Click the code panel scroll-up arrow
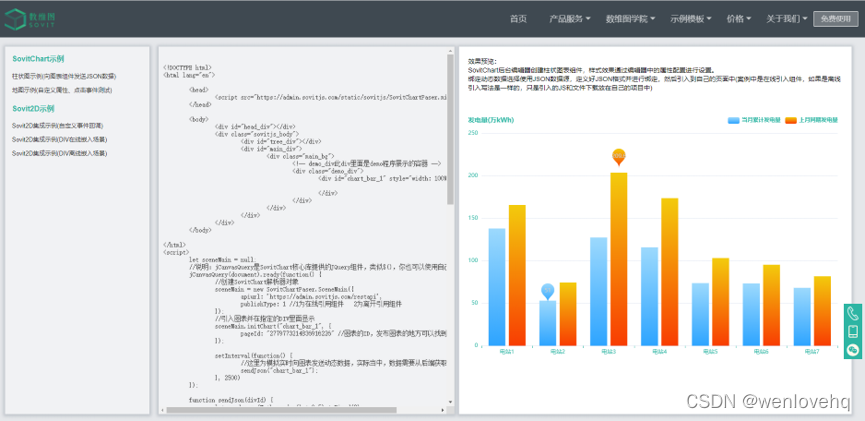The height and width of the screenshot is (421, 865). coord(450,50)
